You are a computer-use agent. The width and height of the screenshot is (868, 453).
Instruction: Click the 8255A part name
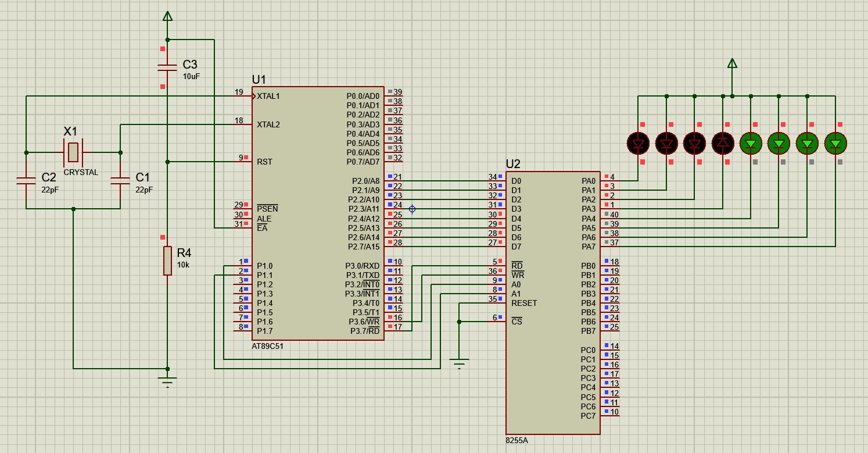517,440
